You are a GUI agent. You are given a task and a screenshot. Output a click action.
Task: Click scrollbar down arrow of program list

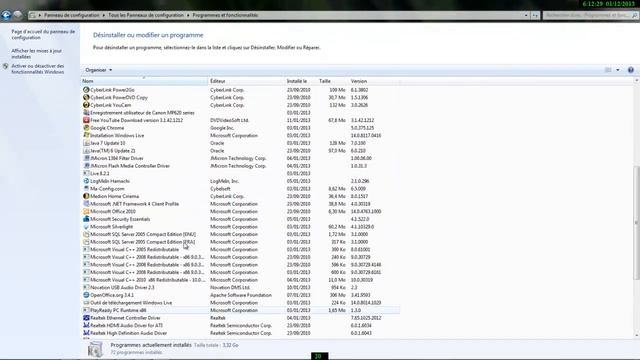click(x=636, y=335)
